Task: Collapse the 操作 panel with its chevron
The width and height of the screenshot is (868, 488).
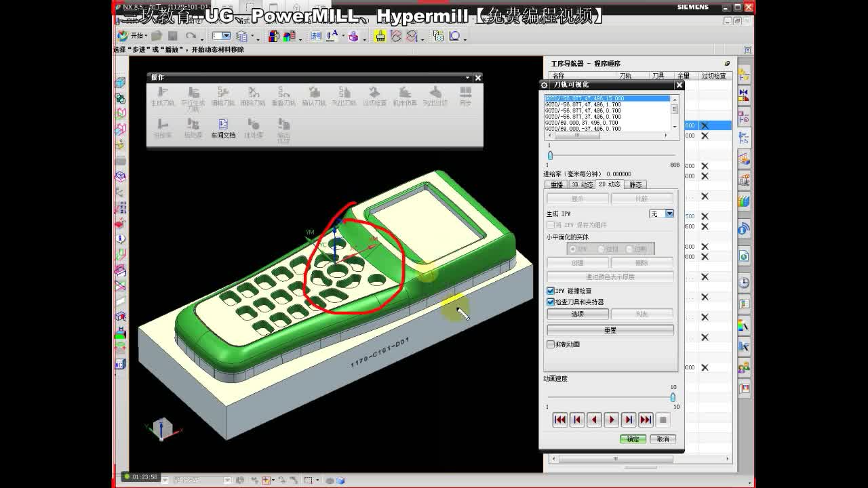Action: 467,77
